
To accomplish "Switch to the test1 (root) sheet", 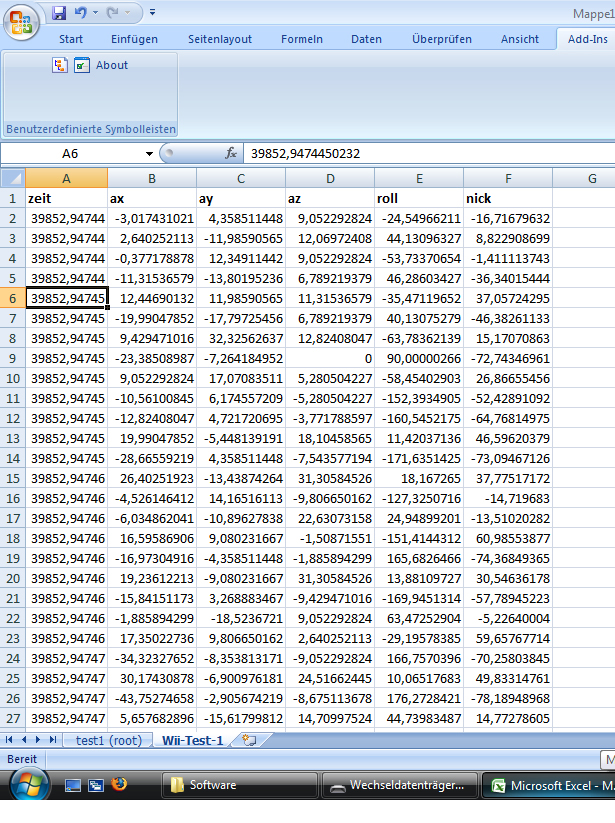I will [x=110, y=740].
